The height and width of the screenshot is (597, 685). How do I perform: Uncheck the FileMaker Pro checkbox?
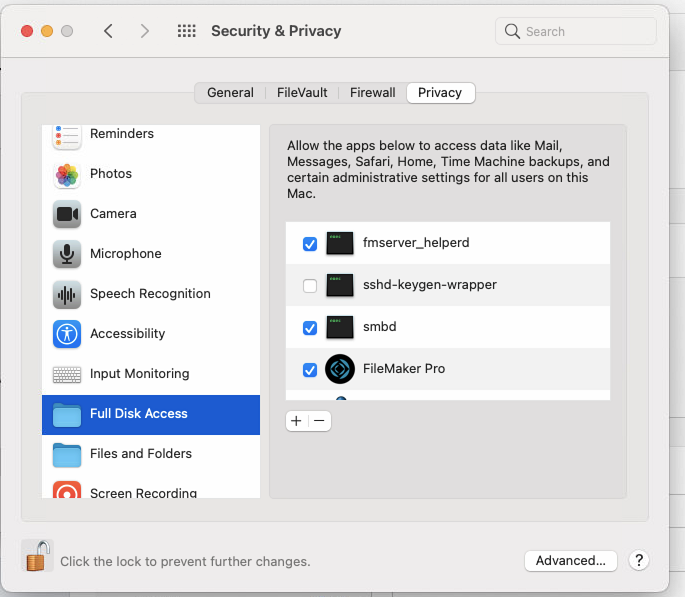(x=310, y=370)
